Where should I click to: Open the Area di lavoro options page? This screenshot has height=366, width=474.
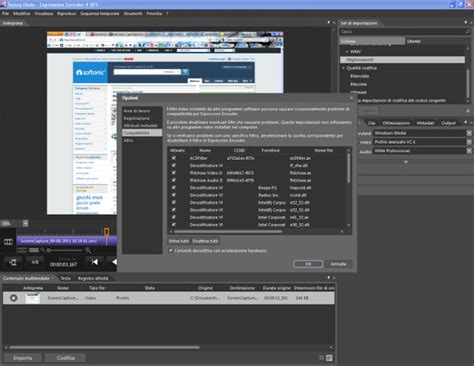pos(137,111)
